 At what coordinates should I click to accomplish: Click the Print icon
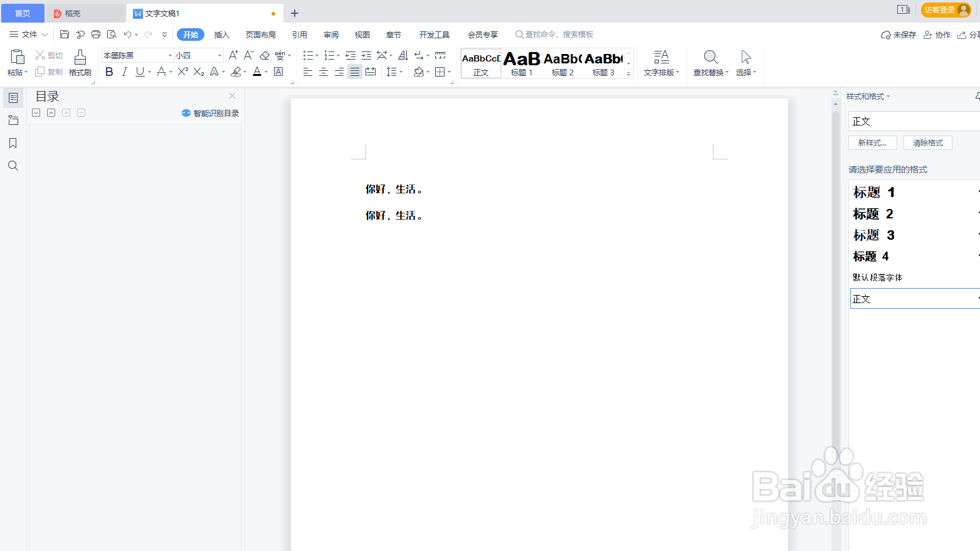pyautogui.click(x=96, y=35)
